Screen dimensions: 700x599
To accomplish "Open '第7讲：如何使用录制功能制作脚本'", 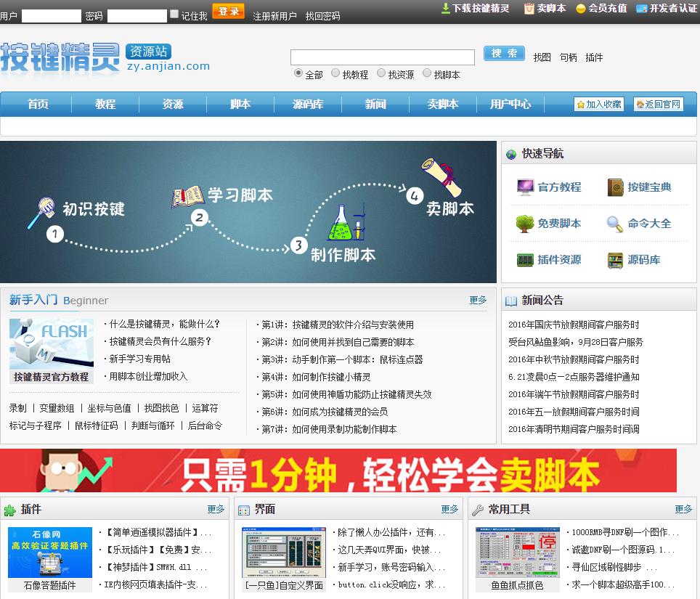I will tap(329, 429).
